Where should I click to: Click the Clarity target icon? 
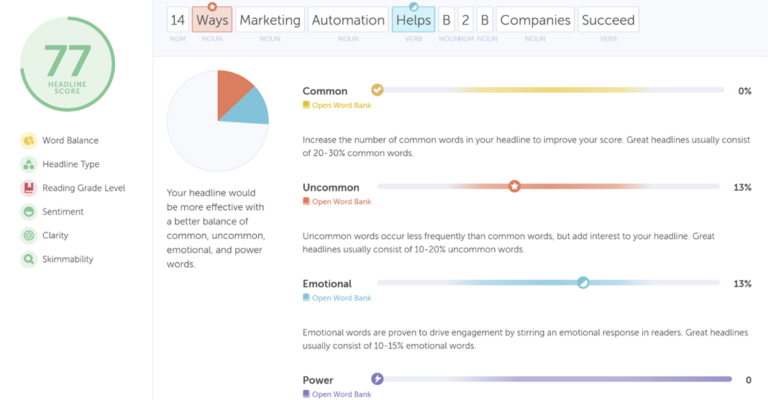coord(29,236)
